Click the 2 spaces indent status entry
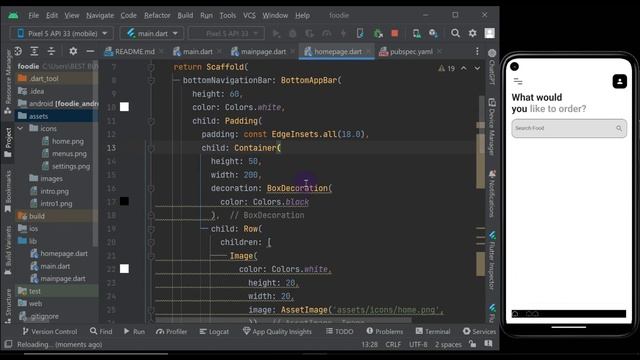640x360 pixels. pos(448,344)
